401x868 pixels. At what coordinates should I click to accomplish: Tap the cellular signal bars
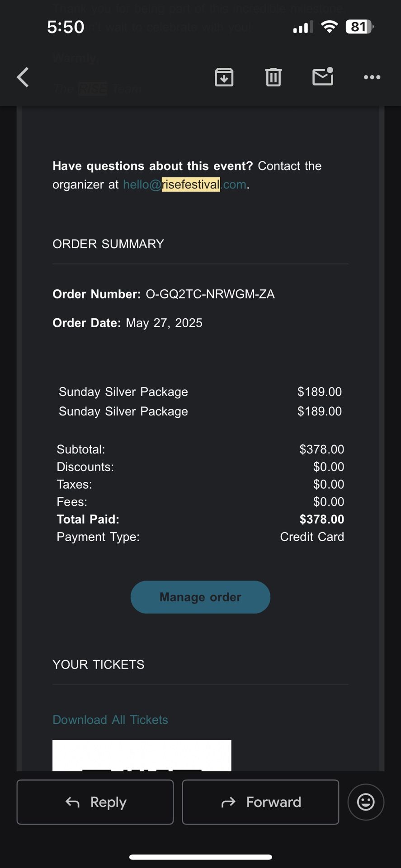[x=303, y=28]
